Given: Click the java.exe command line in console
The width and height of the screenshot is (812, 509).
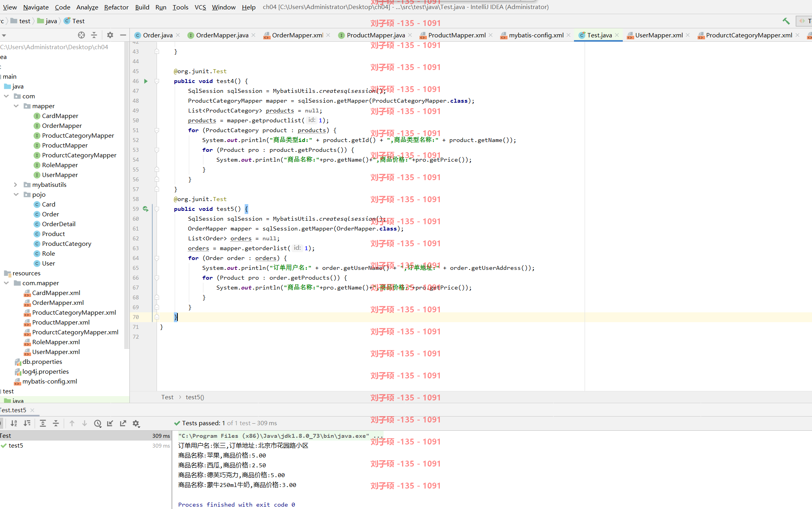Looking at the screenshot, I should point(281,435).
